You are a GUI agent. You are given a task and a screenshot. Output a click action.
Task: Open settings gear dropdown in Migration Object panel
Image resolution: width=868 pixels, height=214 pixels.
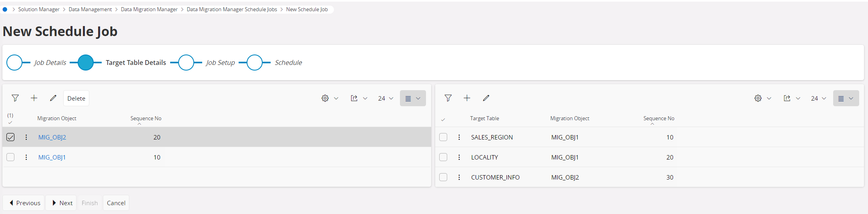coord(330,98)
